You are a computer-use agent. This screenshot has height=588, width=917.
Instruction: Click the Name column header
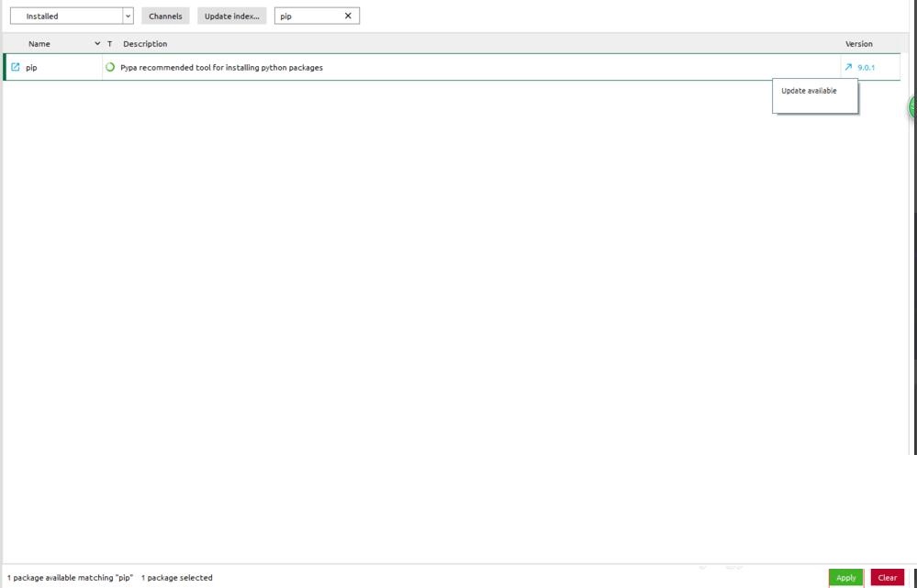point(39,44)
